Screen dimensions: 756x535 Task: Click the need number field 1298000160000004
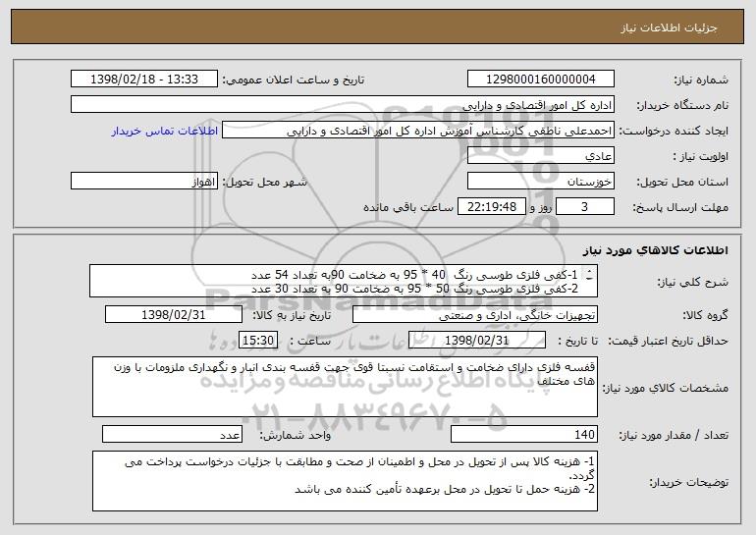[x=540, y=80]
